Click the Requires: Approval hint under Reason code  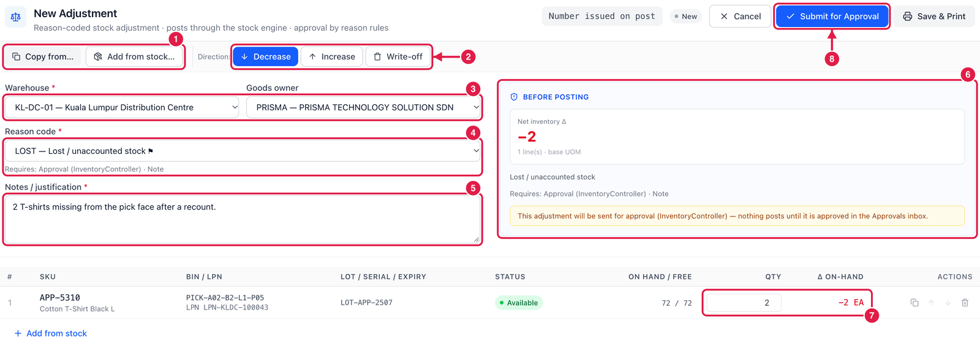click(x=85, y=169)
